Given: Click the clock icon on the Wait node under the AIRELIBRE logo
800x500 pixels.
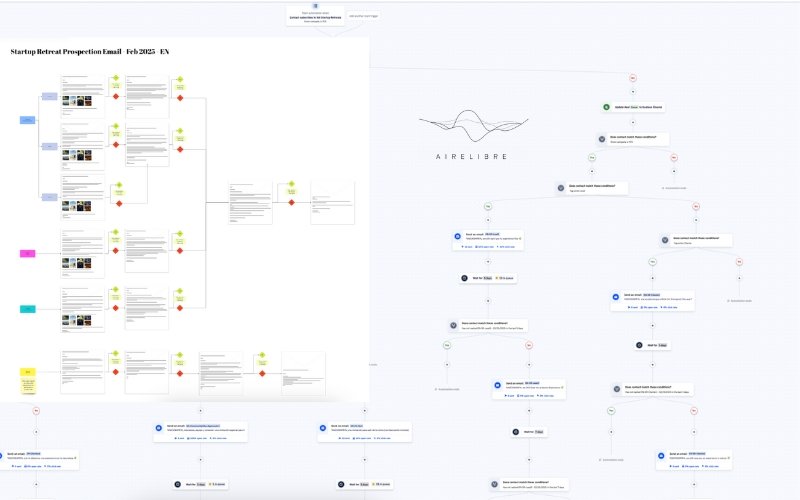Looking at the screenshot, I should coord(464,278).
